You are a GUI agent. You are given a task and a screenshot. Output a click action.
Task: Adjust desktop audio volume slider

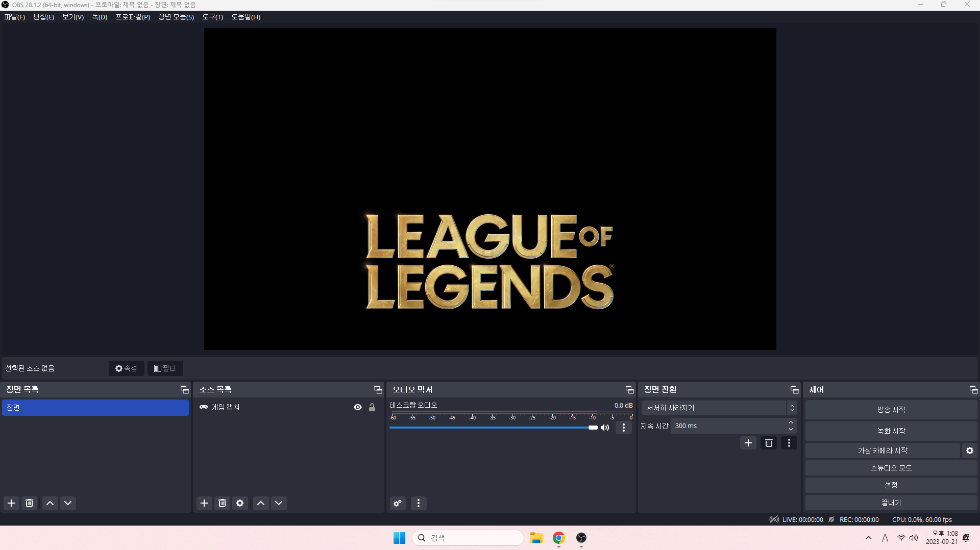point(493,428)
